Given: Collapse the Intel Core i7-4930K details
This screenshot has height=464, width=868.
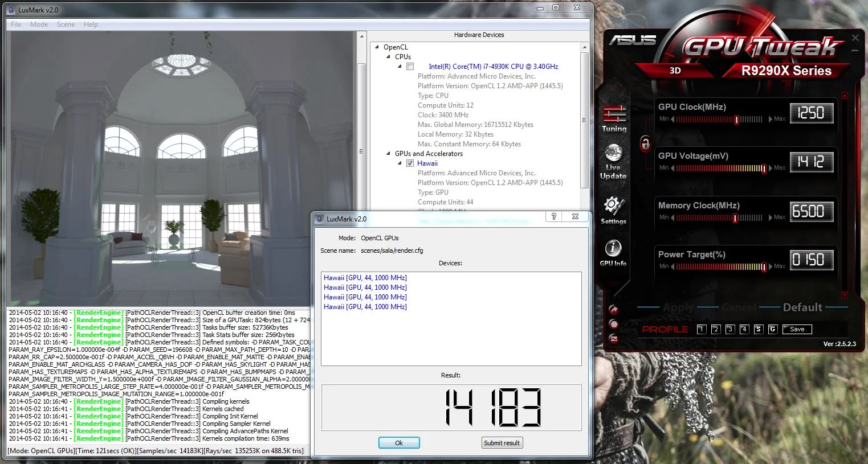Looking at the screenshot, I should pos(400,67).
